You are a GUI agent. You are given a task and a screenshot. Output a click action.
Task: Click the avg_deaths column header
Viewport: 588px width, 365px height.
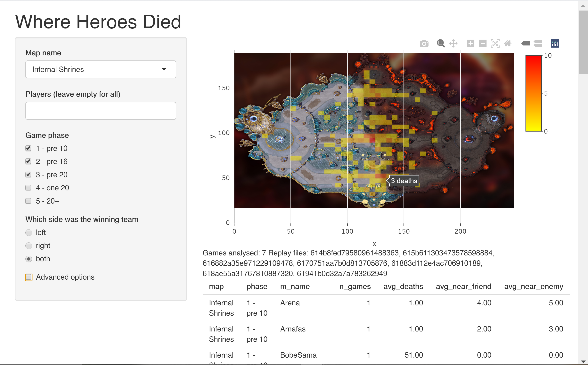tap(403, 287)
